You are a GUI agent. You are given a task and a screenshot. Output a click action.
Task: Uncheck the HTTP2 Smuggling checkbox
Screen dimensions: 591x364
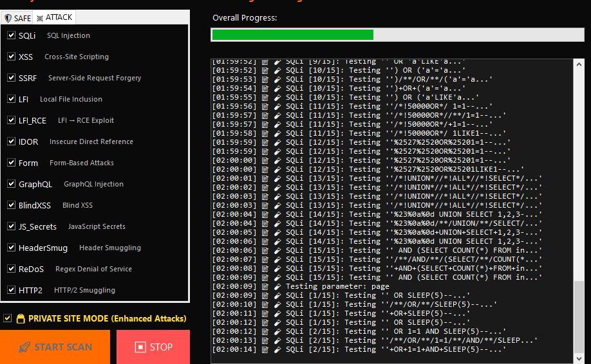pyautogui.click(x=11, y=290)
